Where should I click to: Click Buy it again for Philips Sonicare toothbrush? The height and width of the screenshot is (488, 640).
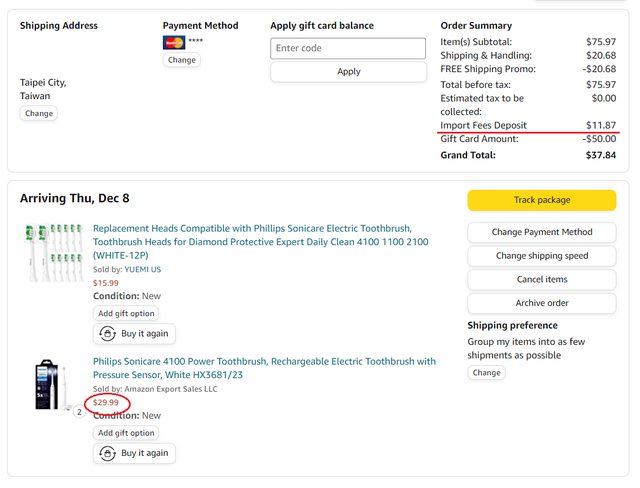click(134, 453)
